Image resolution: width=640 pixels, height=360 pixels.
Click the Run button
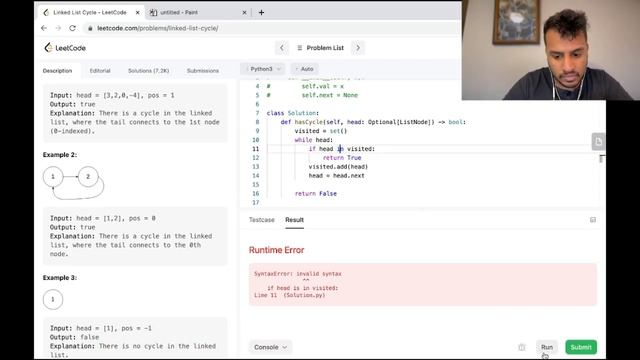(x=547, y=347)
